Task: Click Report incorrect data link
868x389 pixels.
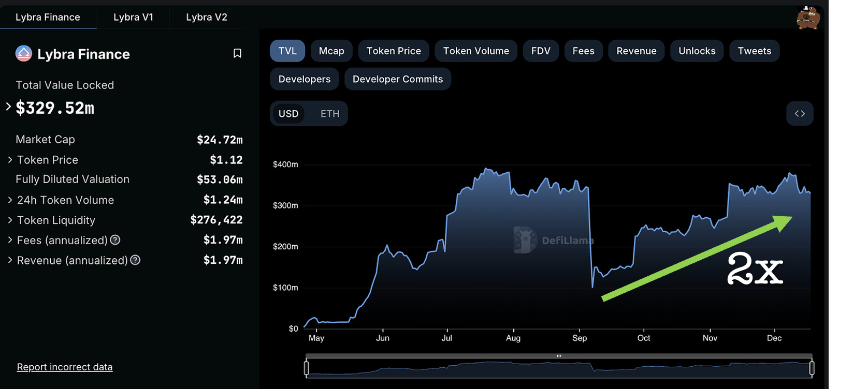Action: [65, 367]
